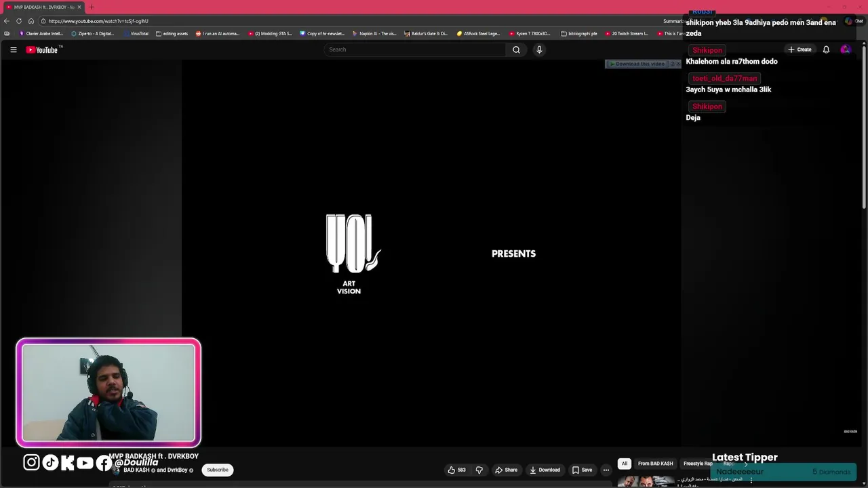This screenshot has height=488, width=868.
Task: Open I run an AI automa bookmark
Action: click(x=218, y=33)
